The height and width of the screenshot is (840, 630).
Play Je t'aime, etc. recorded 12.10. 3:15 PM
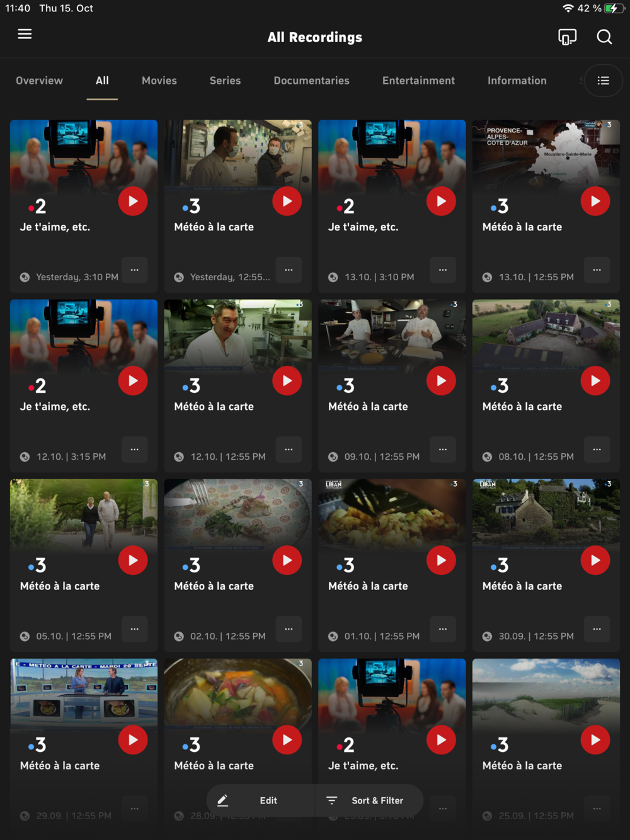133,381
